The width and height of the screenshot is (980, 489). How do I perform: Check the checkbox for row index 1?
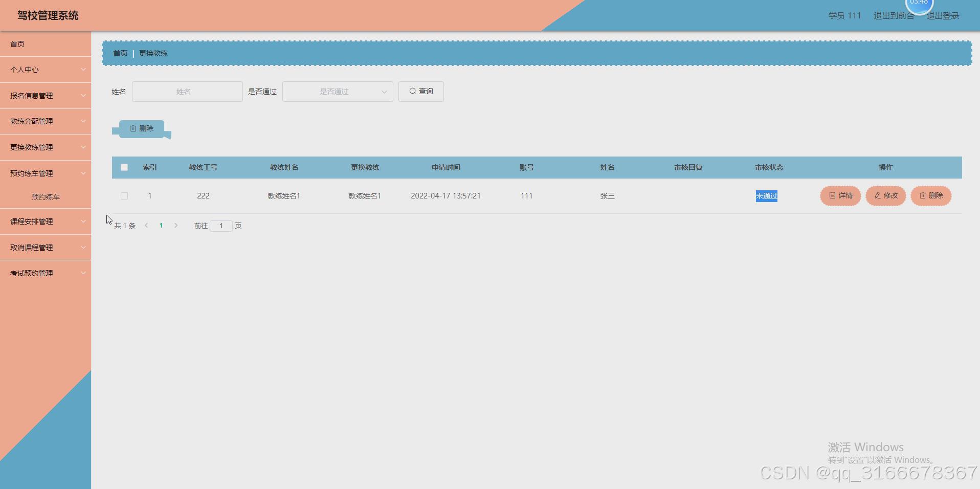point(124,195)
